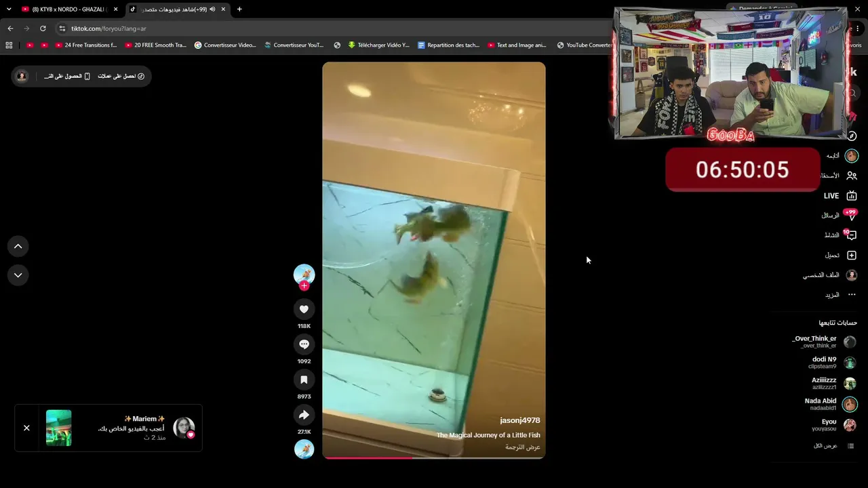Open site information icon in address bar
The width and height of the screenshot is (868, 488).
62,28
